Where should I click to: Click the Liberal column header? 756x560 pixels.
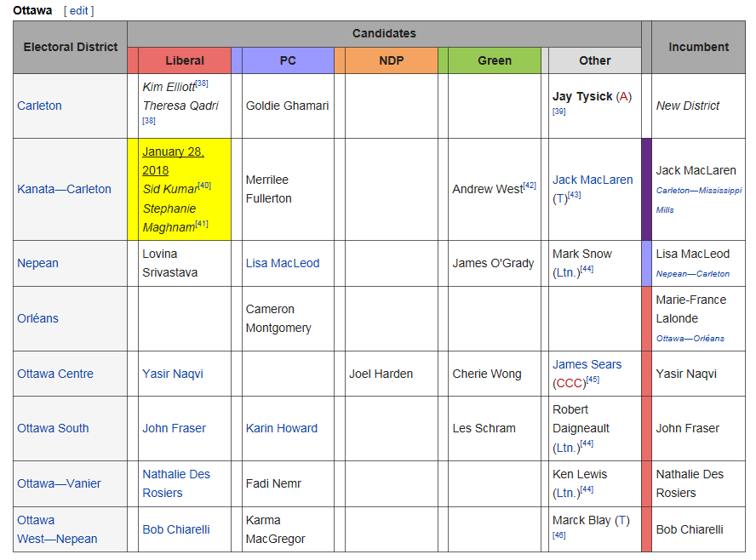185,60
